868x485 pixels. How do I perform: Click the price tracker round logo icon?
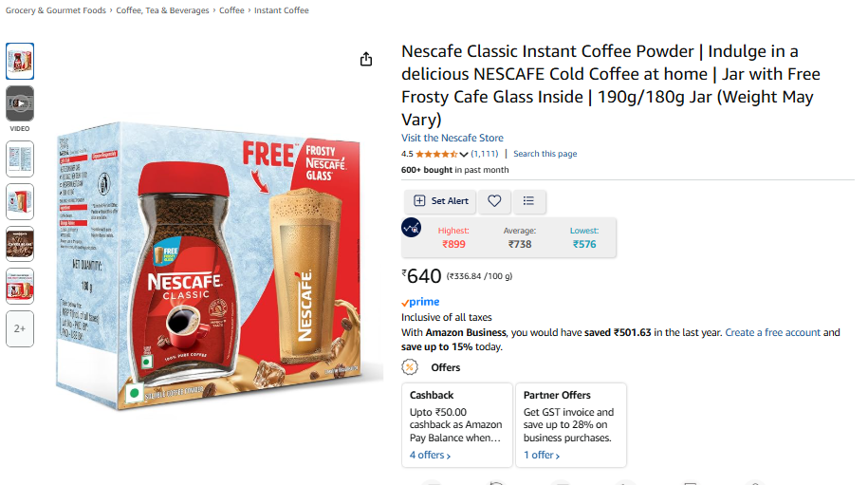(x=412, y=228)
